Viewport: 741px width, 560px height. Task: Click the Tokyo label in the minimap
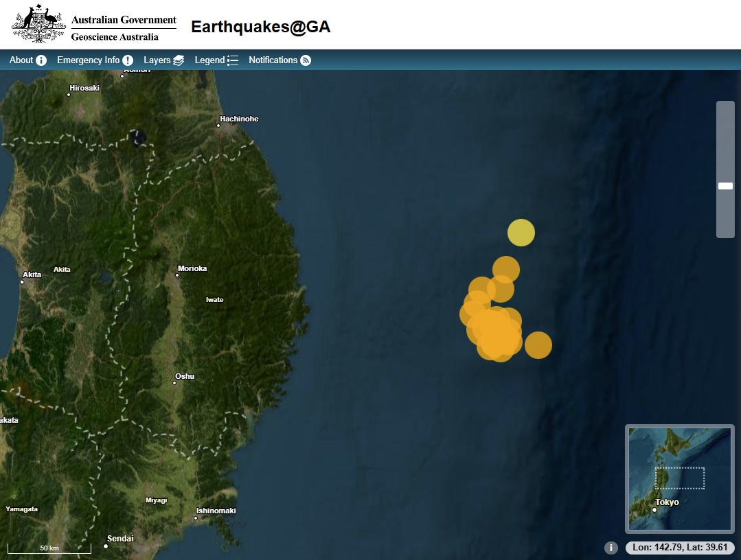click(x=667, y=502)
